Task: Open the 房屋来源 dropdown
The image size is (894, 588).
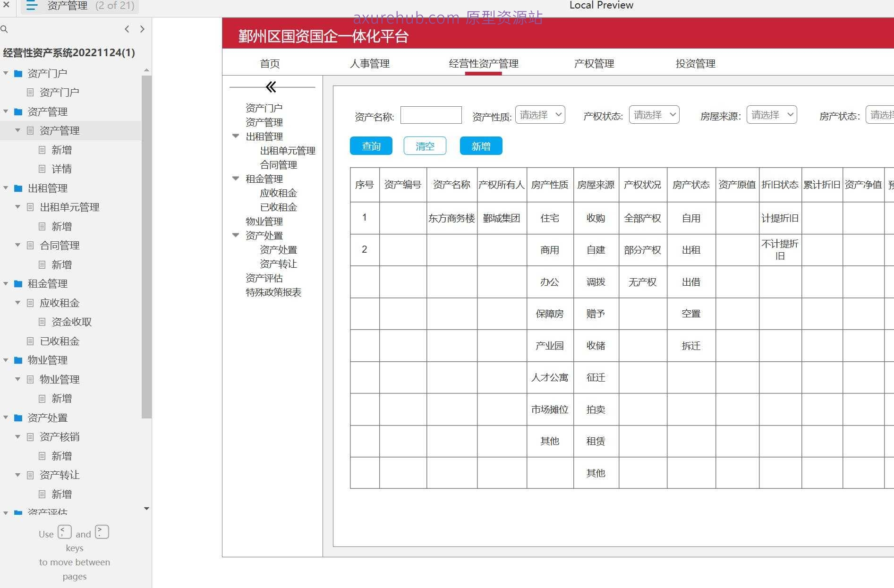Action: pos(772,115)
